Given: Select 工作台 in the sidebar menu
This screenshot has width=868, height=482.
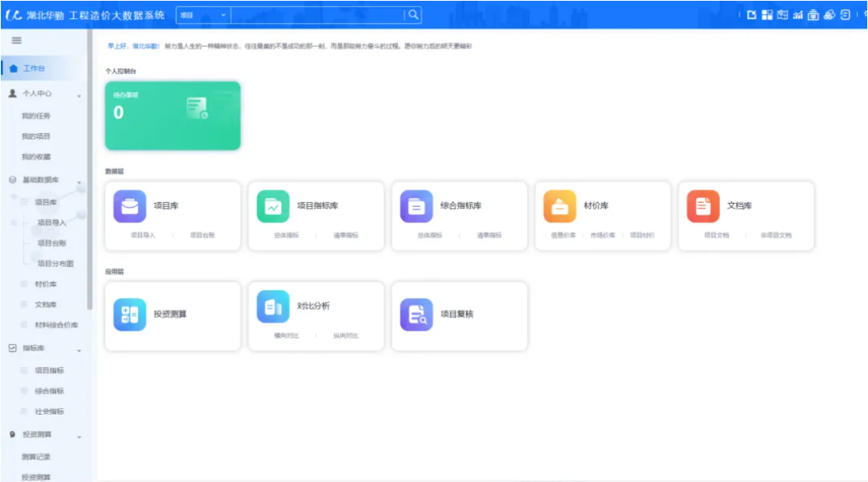Looking at the screenshot, I should (x=33, y=68).
